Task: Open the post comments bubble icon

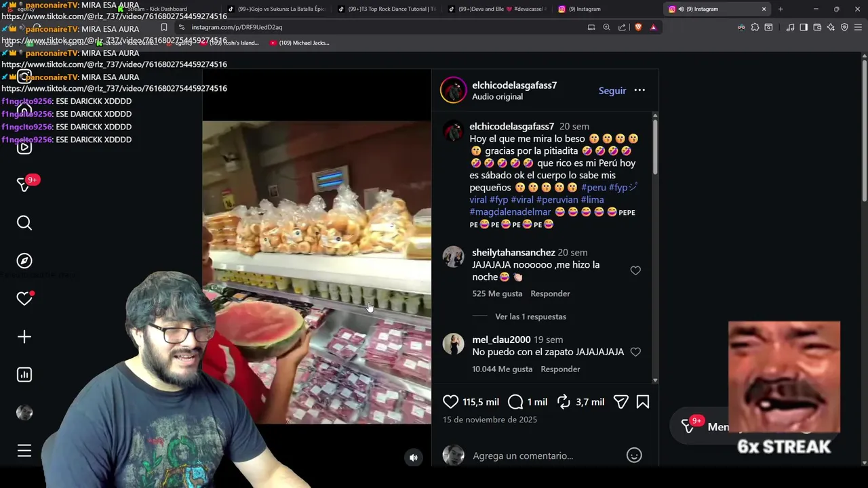Action: point(515,402)
